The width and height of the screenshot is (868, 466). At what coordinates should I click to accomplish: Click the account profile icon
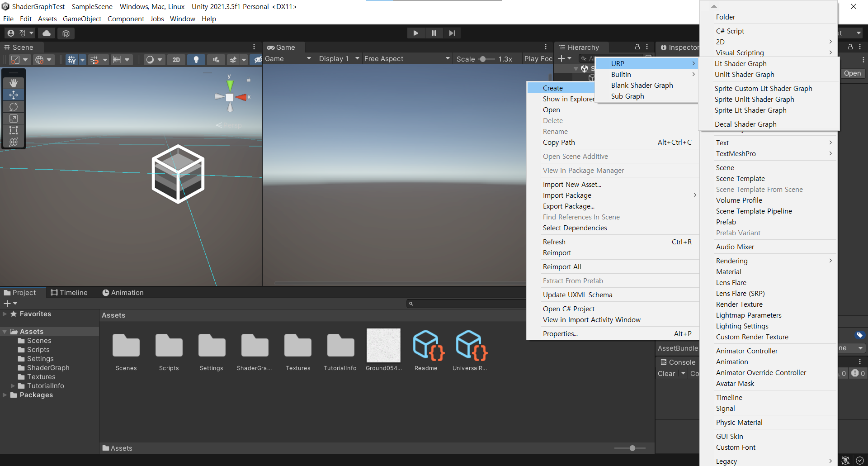coord(11,33)
